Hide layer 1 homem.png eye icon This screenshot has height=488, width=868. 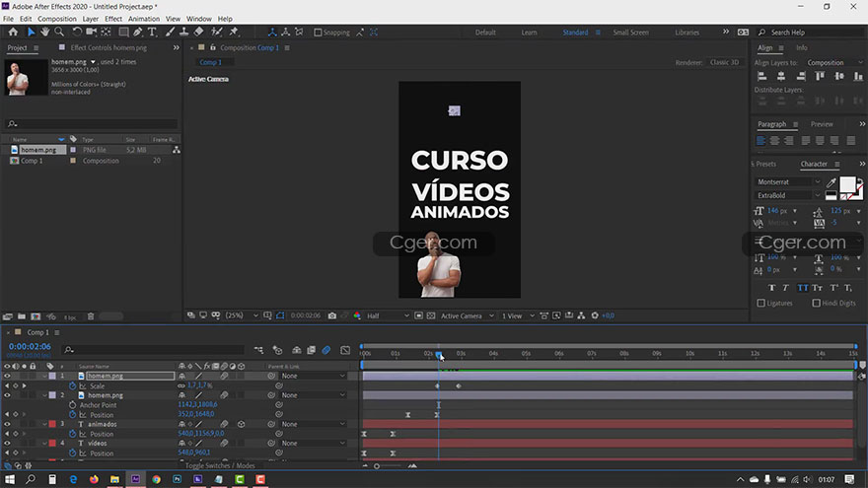tap(7, 376)
